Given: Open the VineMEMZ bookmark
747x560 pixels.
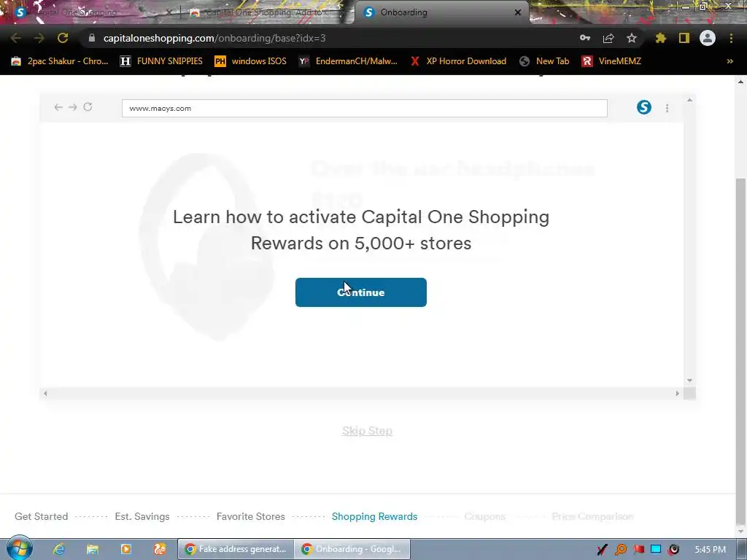Looking at the screenshot, I should tap(611, 61).
